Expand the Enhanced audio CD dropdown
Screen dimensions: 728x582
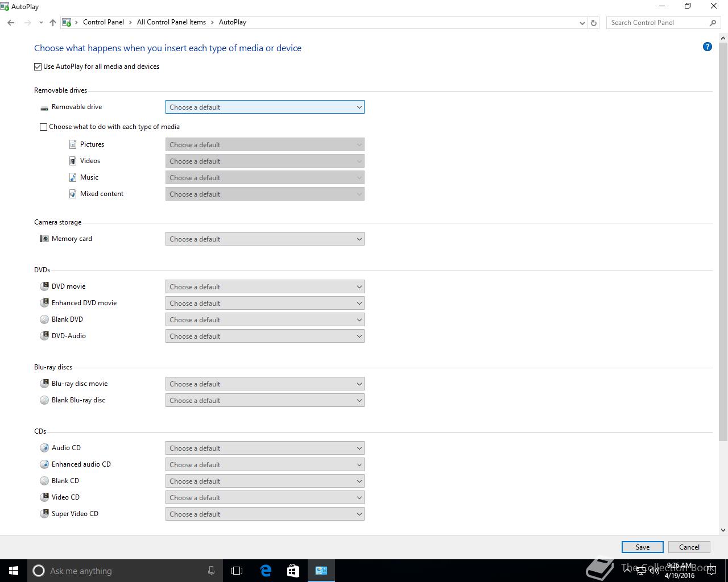pyautogui.click(x=265, y=464)
